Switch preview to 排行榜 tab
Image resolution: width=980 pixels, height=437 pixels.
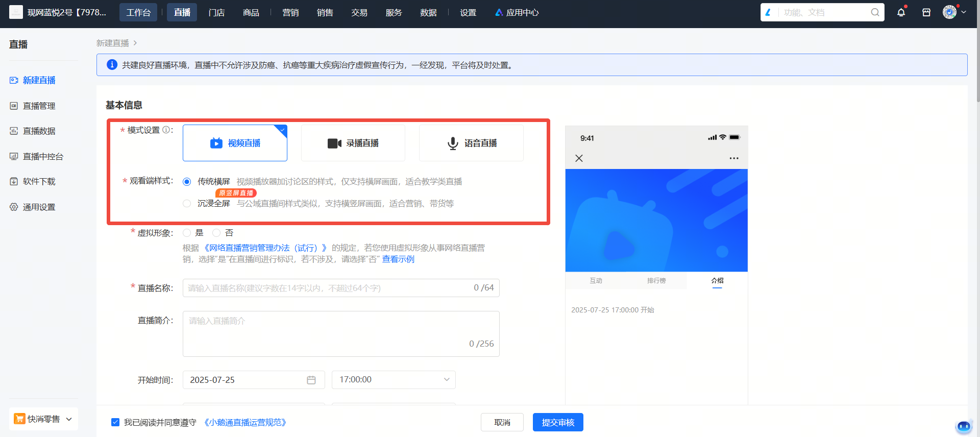tap(656, 281)
